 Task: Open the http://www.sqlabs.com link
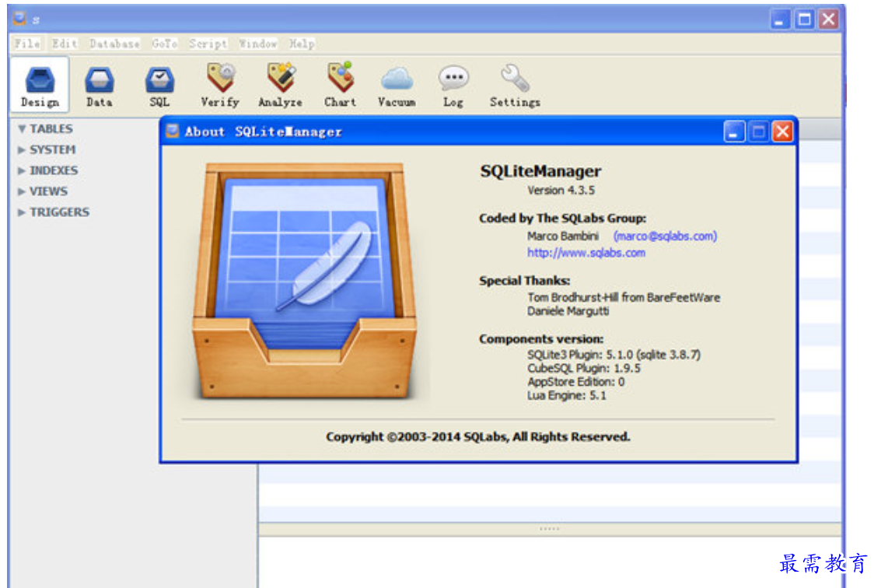tap(586, 253)
